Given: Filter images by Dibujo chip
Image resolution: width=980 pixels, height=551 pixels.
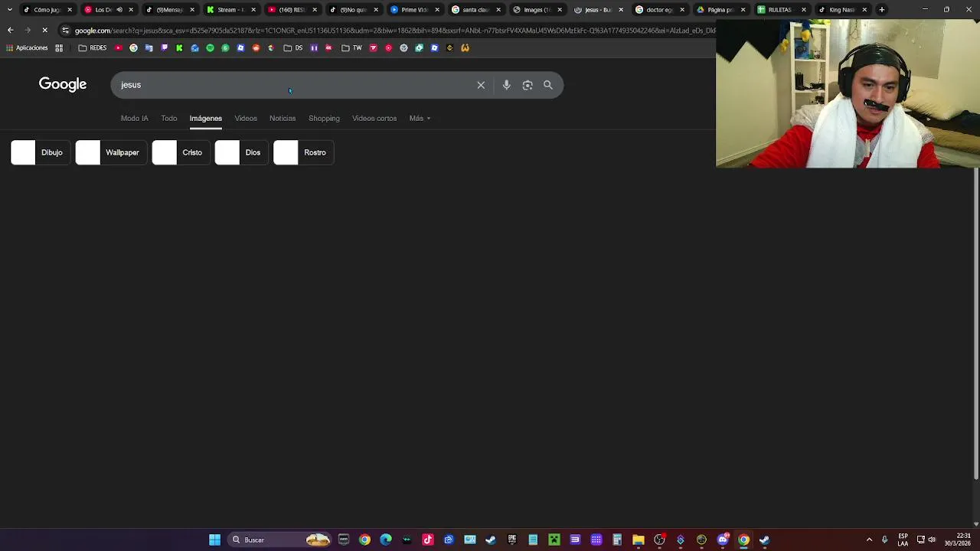Looking at the screenshot, I should coord(39,152).
